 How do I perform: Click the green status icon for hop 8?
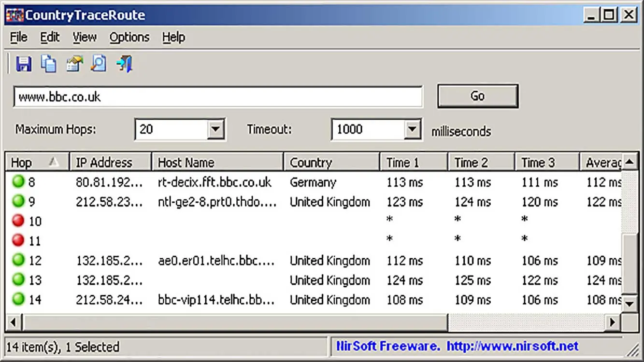[18, 182]
